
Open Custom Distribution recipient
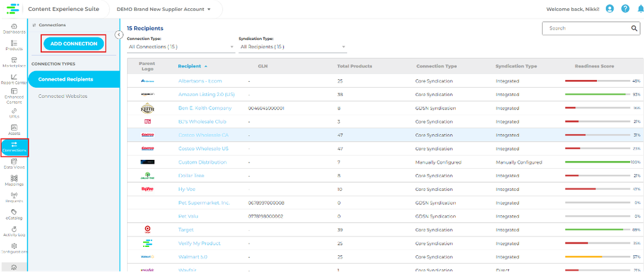pyautogui.click(x=202, y=162)
